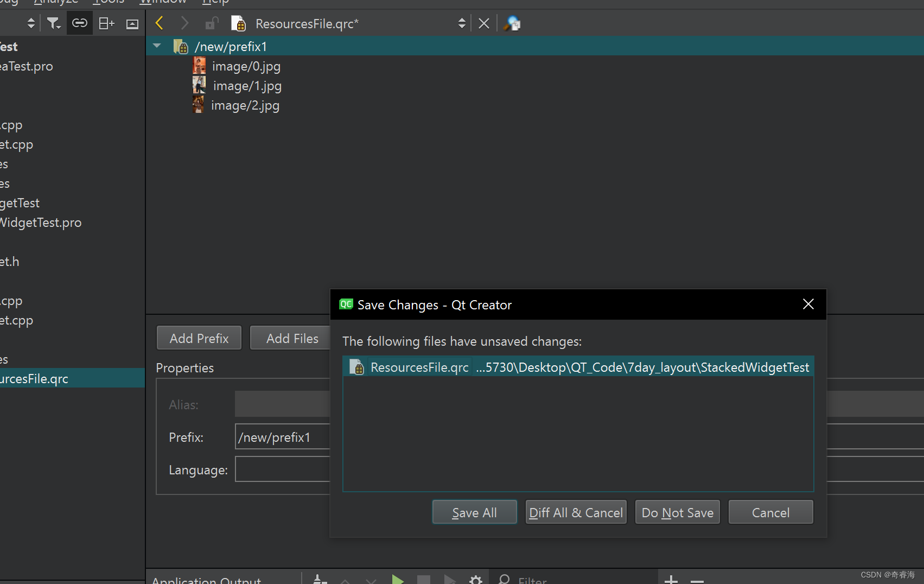Select the /new/prefix1 prefix row
This screenshot has width=924, height=584.
tap(534, 46)
